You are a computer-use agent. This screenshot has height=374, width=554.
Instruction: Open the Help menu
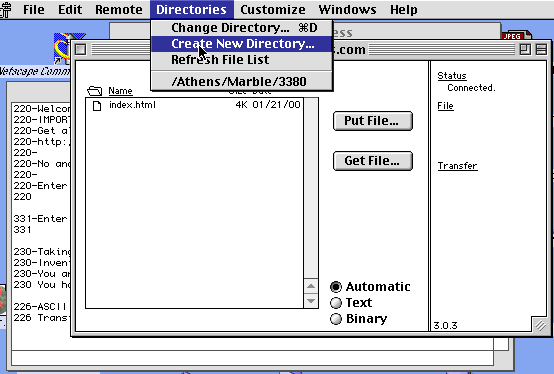(404, 10)
